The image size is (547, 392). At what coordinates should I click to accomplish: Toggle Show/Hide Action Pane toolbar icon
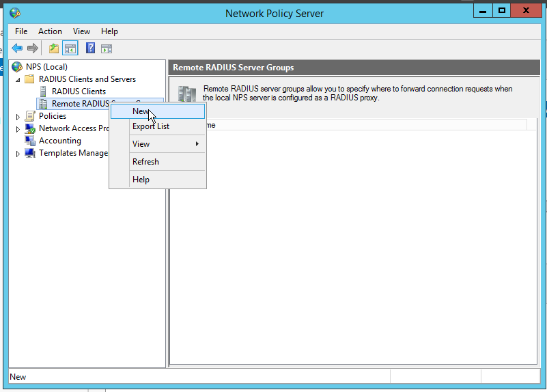tap(107, 48)
